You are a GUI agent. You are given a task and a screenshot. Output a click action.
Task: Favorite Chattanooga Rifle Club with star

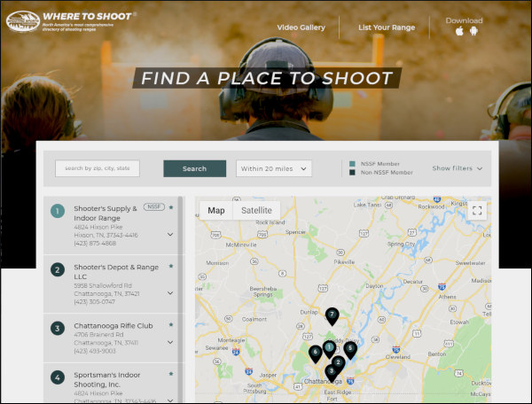(171, 324)
